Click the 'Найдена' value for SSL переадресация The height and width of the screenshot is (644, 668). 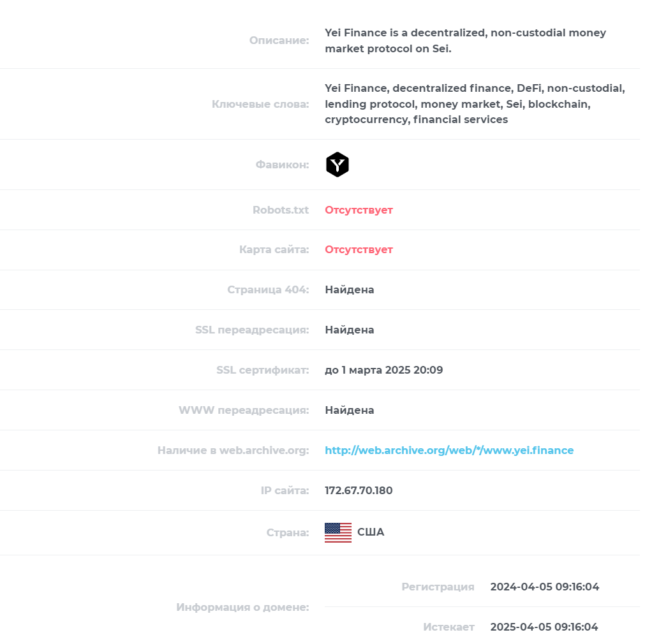(350, 330)
